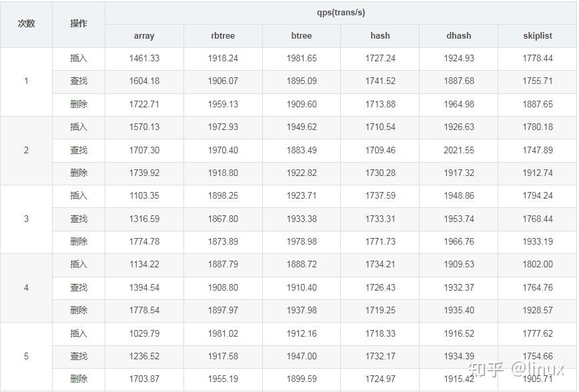
Task: Select the dhash column header
Action: (459, 36)
